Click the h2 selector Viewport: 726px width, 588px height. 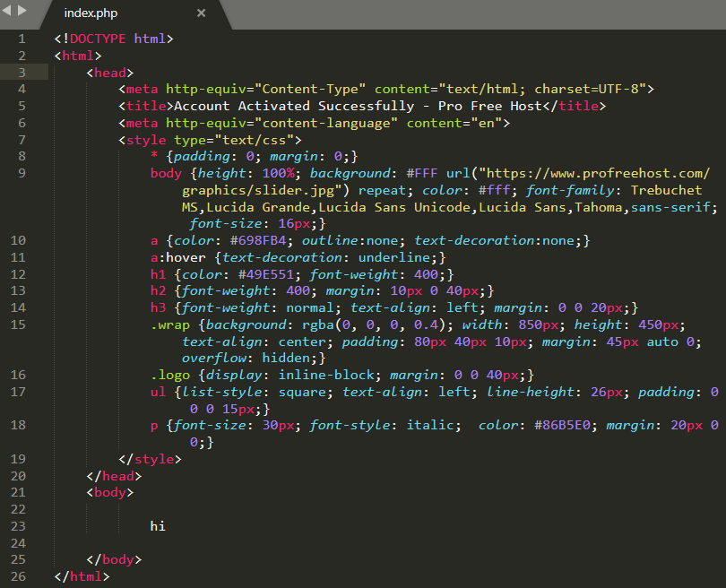coord(158,290)
